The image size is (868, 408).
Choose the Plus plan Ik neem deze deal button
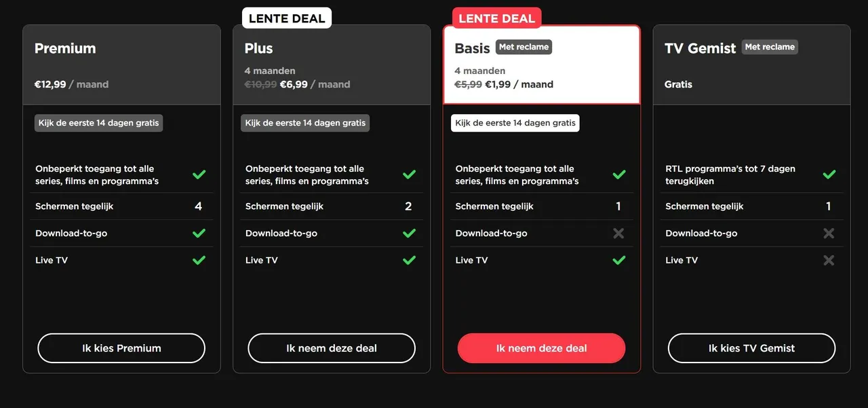click(x=332, y=348)
